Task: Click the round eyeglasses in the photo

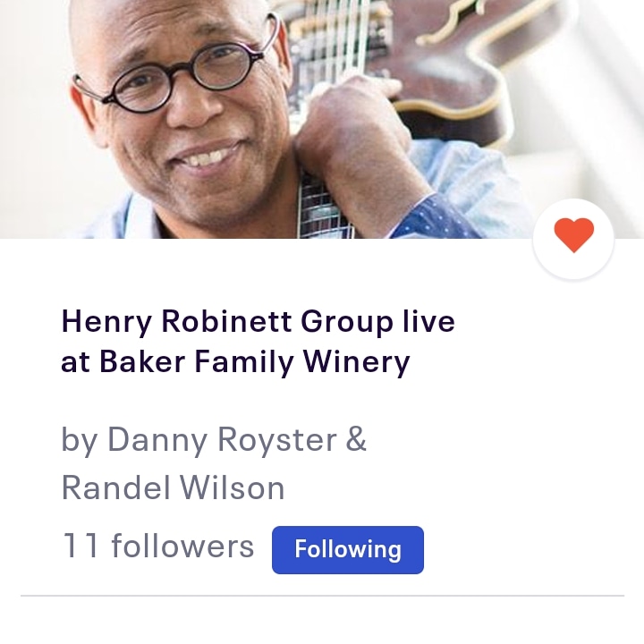Action: [173, 74]
